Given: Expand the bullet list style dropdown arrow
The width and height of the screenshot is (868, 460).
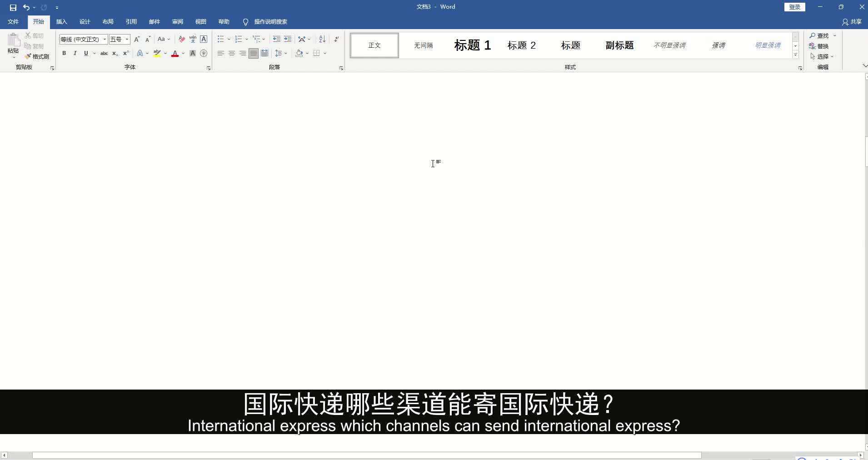Looking at the screenshot, I should (x=229, y=39).
